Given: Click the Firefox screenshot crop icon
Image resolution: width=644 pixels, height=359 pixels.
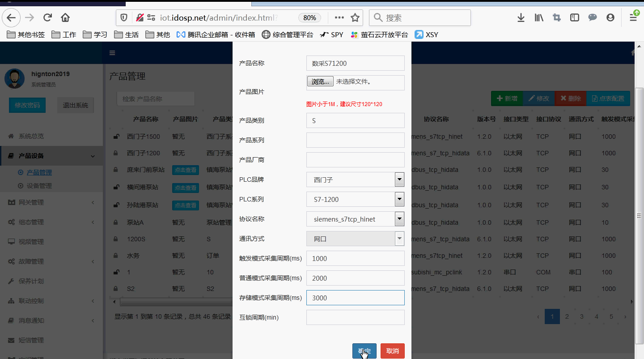Looking at the screenshot, I should point(556,17).
